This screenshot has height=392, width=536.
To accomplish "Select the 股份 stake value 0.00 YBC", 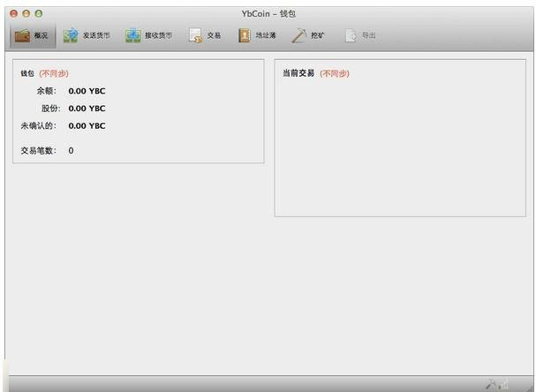I will pyautogui.click(x=87, y=109).
